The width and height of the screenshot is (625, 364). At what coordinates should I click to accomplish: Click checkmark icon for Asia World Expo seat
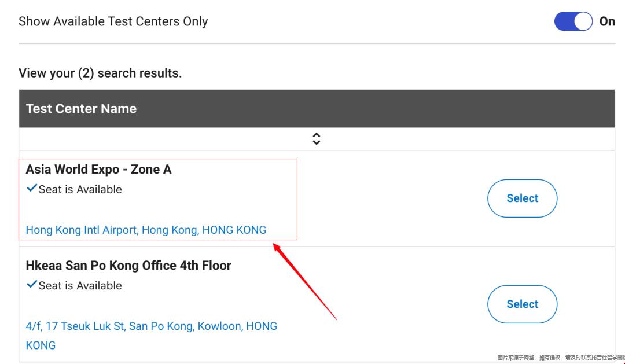[x=32, y=189]
